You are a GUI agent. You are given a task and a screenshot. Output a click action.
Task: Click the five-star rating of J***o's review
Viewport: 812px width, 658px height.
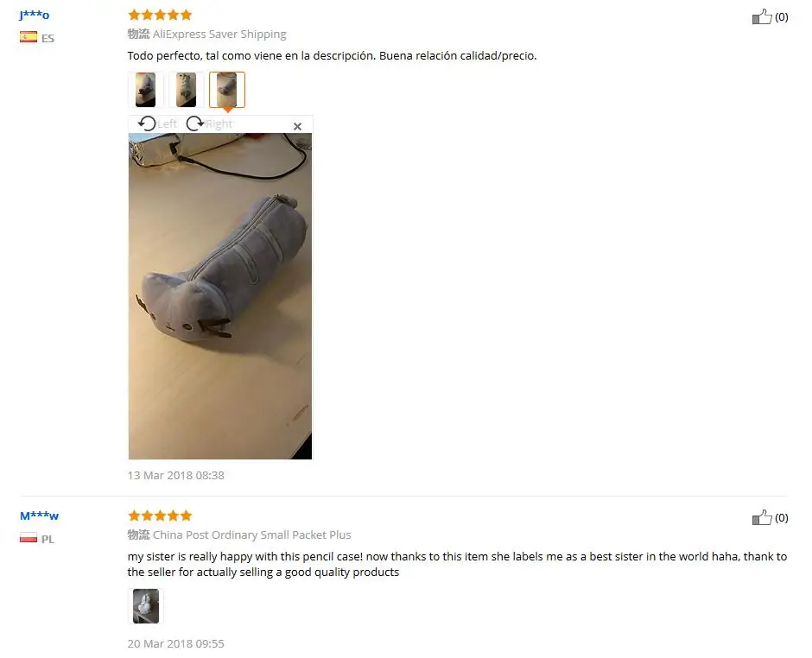pyautogui.click(x=160, y=15)
